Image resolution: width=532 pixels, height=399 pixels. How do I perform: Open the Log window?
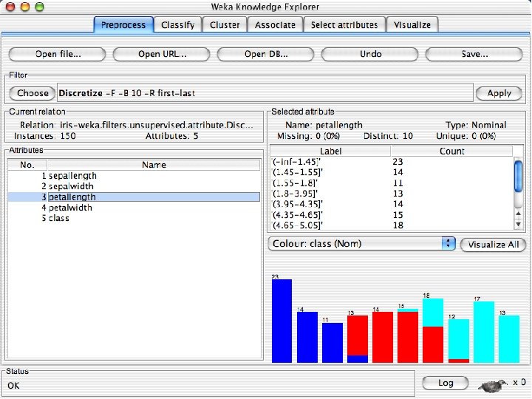446,383
